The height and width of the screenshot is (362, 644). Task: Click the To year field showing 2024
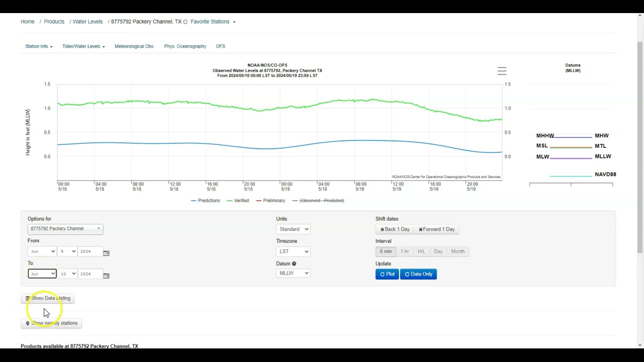tap(91, 274)
